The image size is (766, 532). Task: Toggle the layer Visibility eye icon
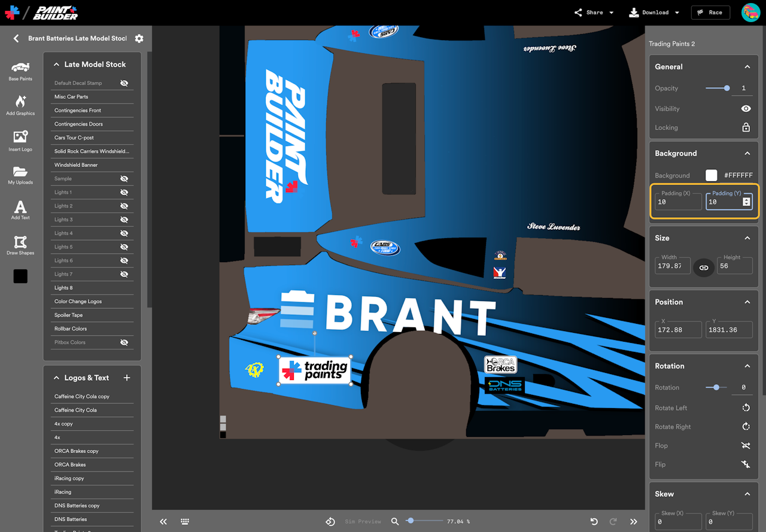(746, 109)
